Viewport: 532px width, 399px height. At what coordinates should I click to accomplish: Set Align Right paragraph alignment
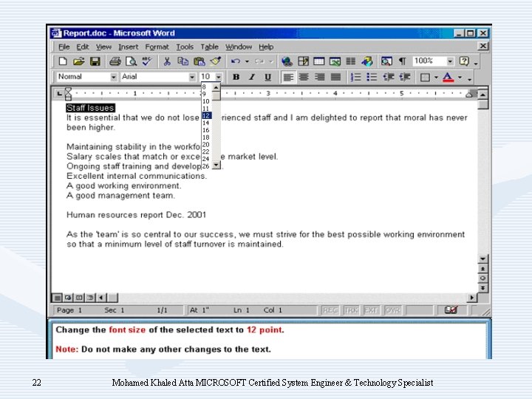point(320,78)
